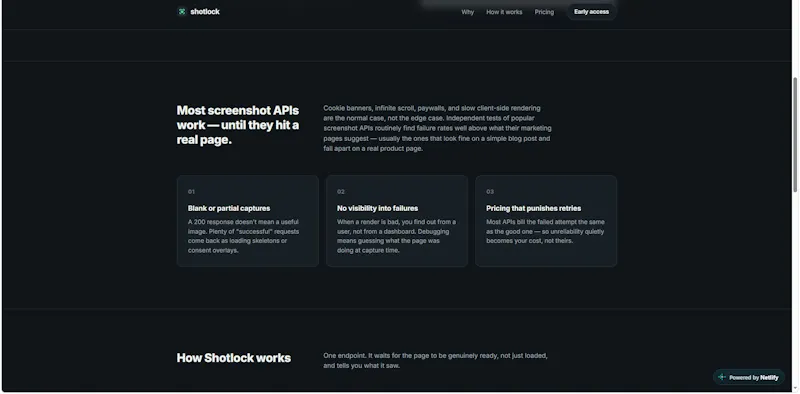Image resolution: width=800 pixels, height=394 pixels.
Task: Click the Early access button
Action: click(x=591, y=12)
